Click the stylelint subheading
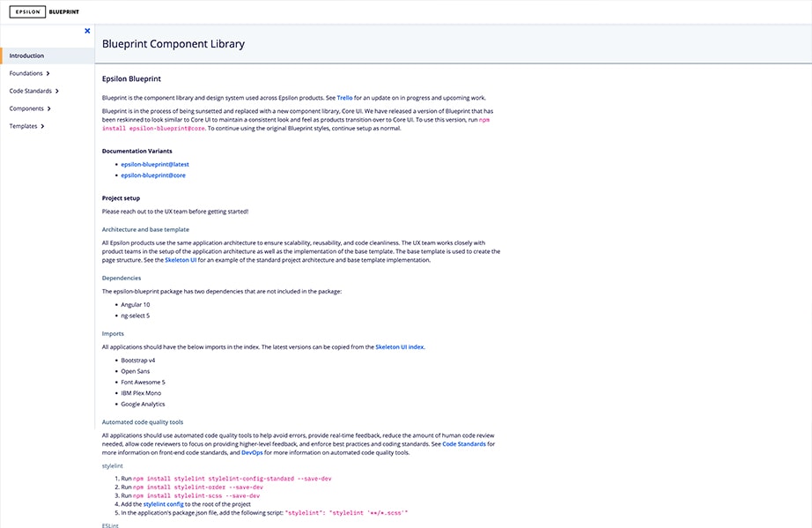The image size is (812, 528). pos(113,466)
